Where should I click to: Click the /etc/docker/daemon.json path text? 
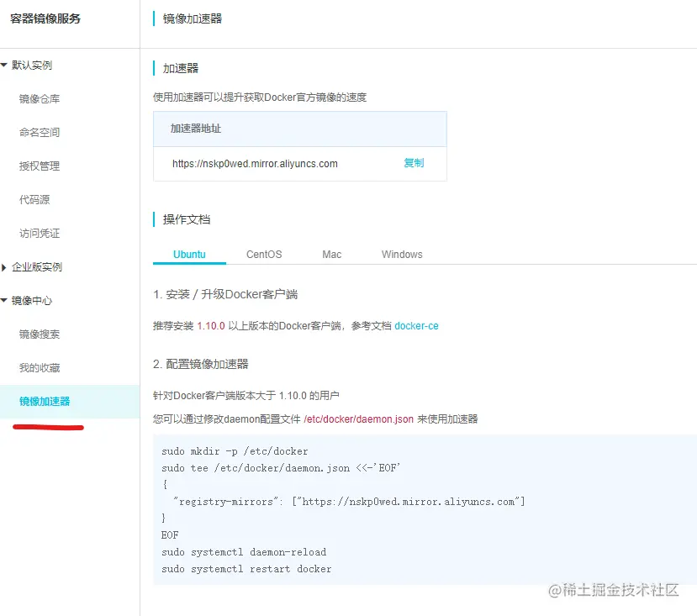click(x=359, y=419)
